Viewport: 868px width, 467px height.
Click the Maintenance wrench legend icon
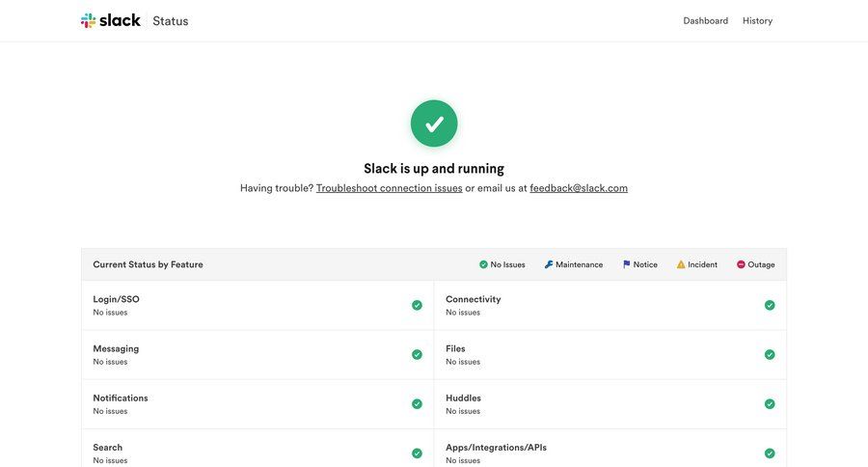click(x=549, y=264)
